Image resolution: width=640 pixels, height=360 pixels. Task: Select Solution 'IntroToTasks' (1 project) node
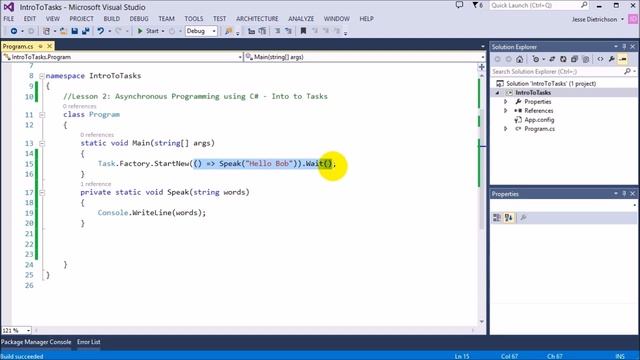[551, 83]
